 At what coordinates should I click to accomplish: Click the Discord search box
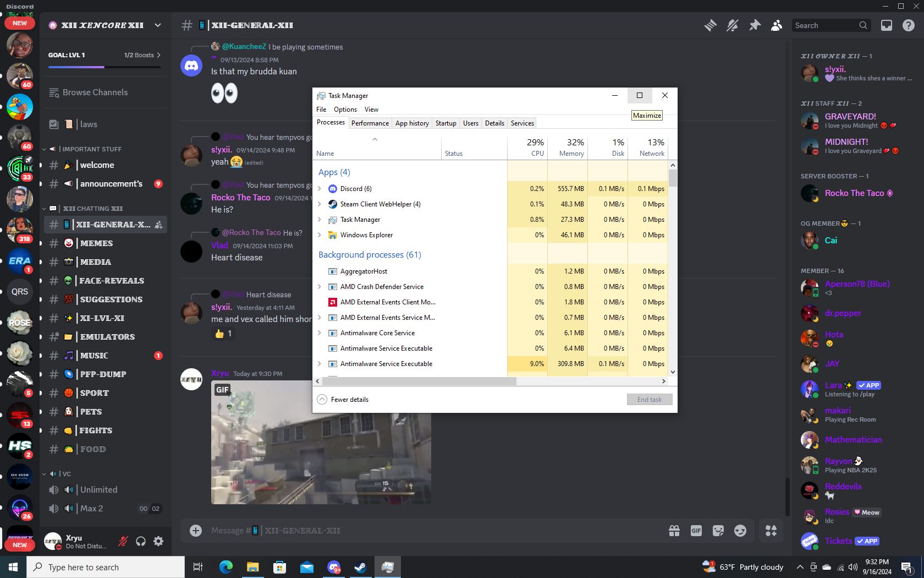click(x=831, y=25)
